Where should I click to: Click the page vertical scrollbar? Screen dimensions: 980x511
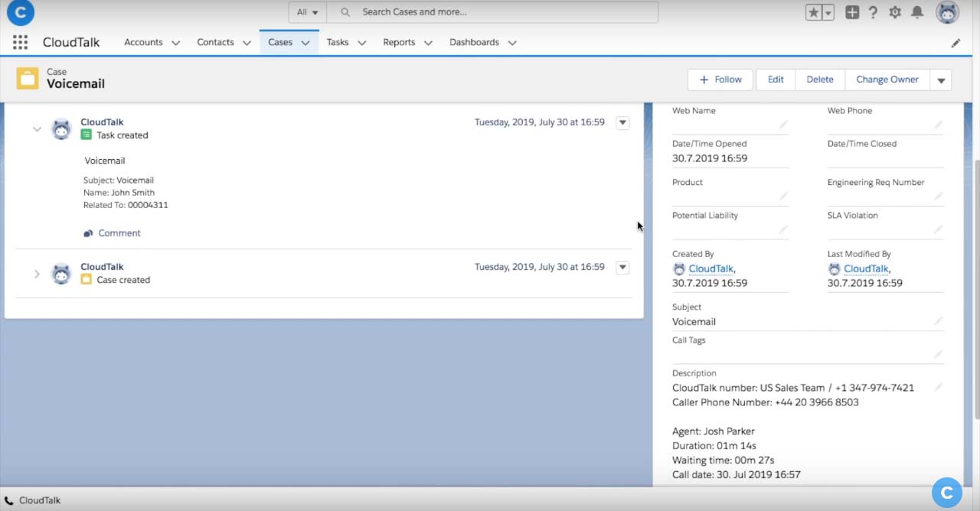tap(976, 289)
